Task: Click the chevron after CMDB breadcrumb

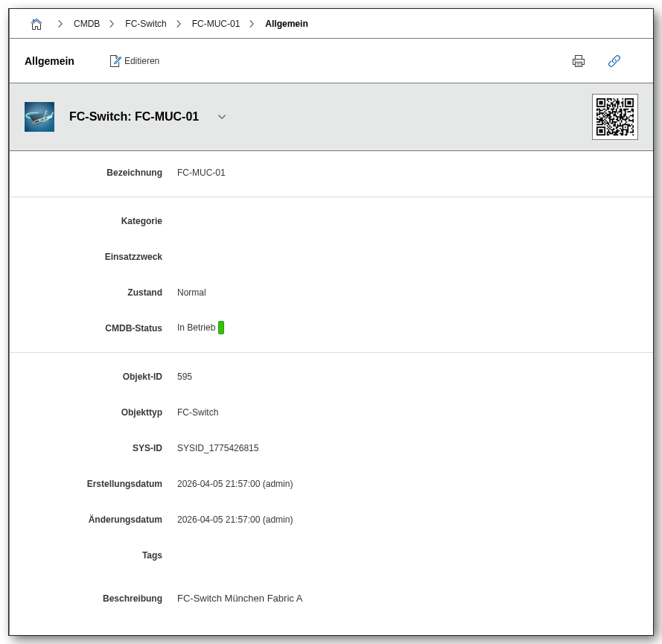Action: (112, 24)
